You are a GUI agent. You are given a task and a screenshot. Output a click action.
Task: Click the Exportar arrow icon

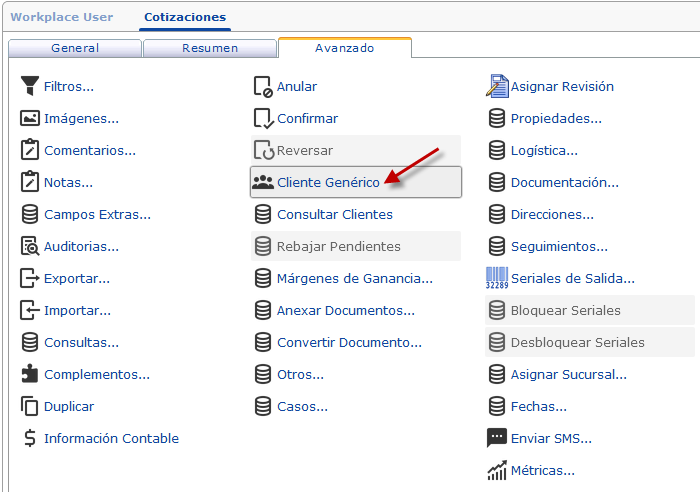click(x=29, y=278)
